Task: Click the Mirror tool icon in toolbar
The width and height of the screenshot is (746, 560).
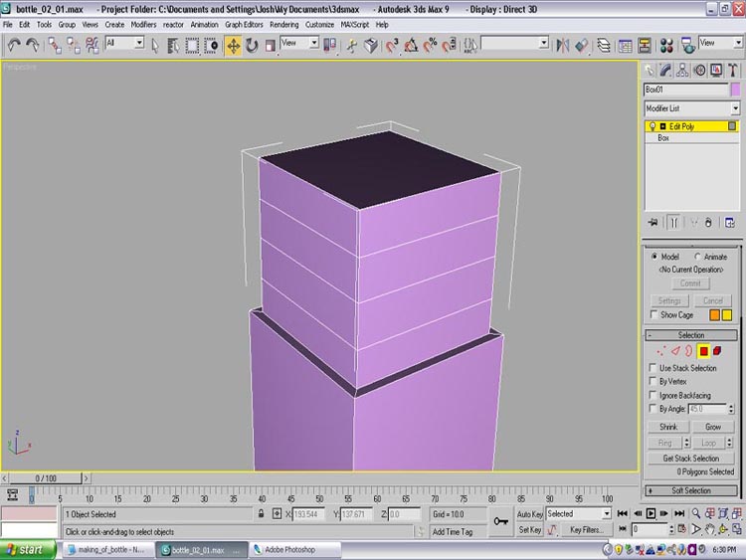Action: coord(563,45)
